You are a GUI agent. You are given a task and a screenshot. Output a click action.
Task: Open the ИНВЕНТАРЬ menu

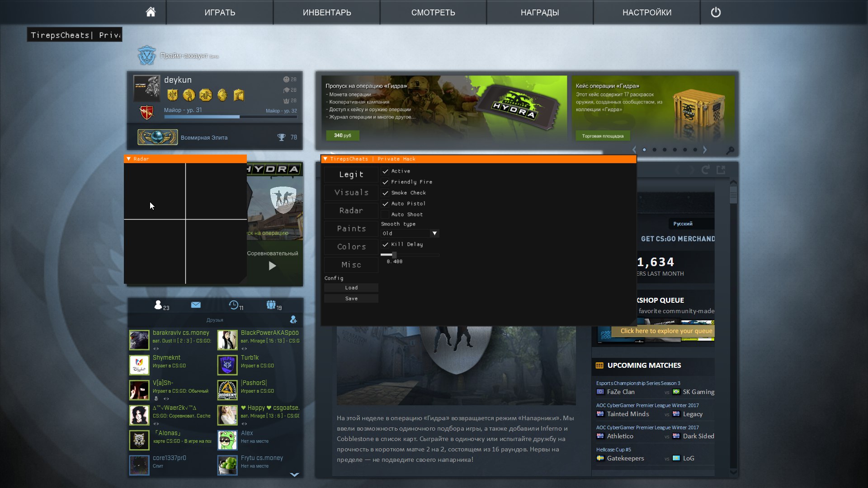327,12
